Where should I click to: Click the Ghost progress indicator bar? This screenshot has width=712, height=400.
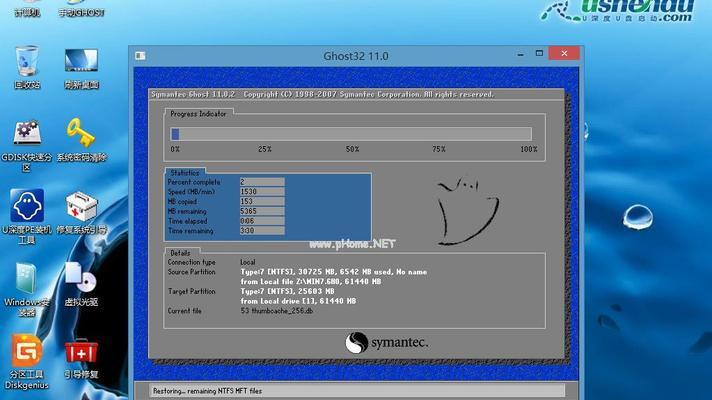pyautogui.click(x=352, y=133)
